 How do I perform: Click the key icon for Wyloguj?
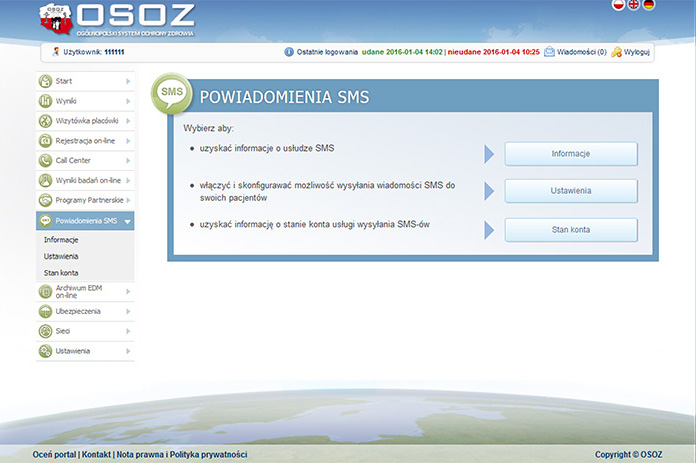coord(616,52)
